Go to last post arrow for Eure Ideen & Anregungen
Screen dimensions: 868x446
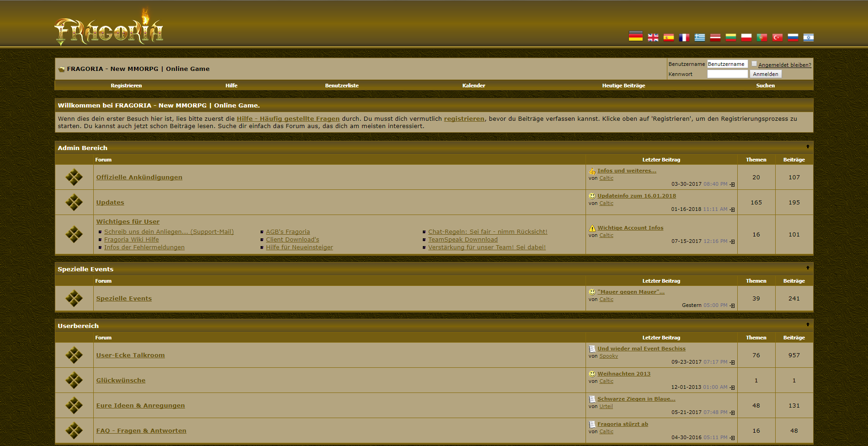click(732, 413)
